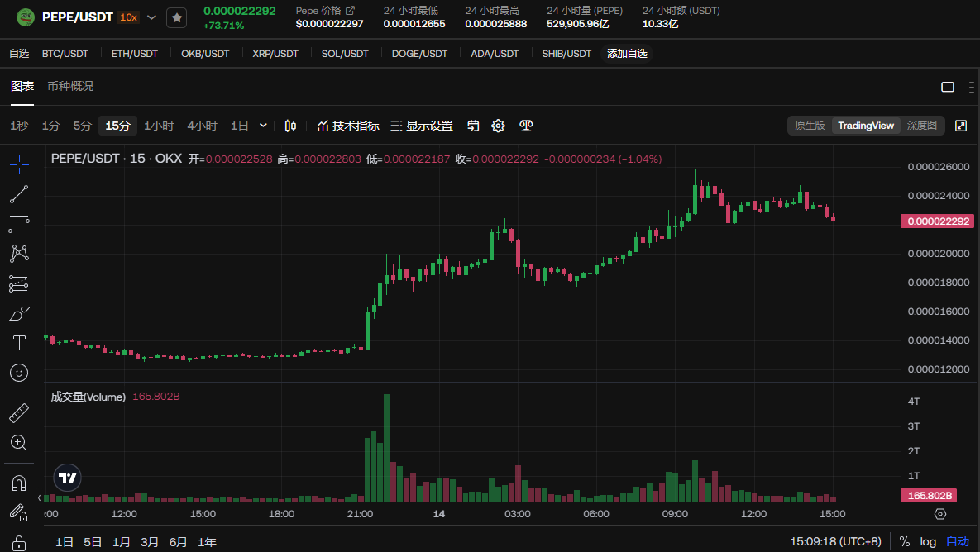The height and width of the screenshot is (552, 980).
Task: Expand the PEPE/USDT pair selector dropdown
Action: click(151, 17)
